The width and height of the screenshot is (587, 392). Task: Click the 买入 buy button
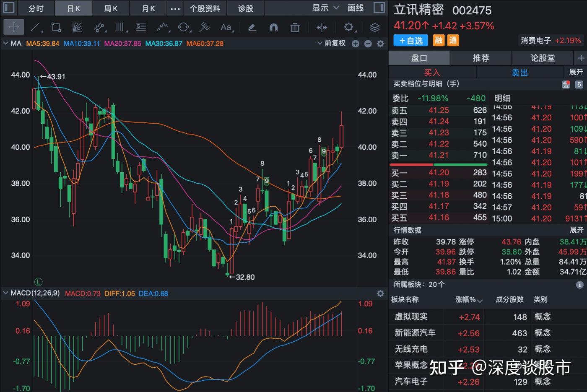click(432, 72)
